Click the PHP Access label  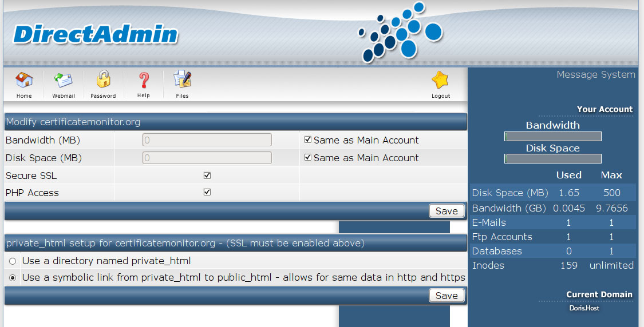pos(32,193)
